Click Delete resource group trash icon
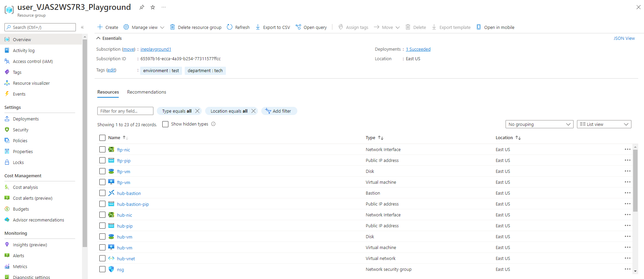The image size is (644, 279). click(172, 27)
